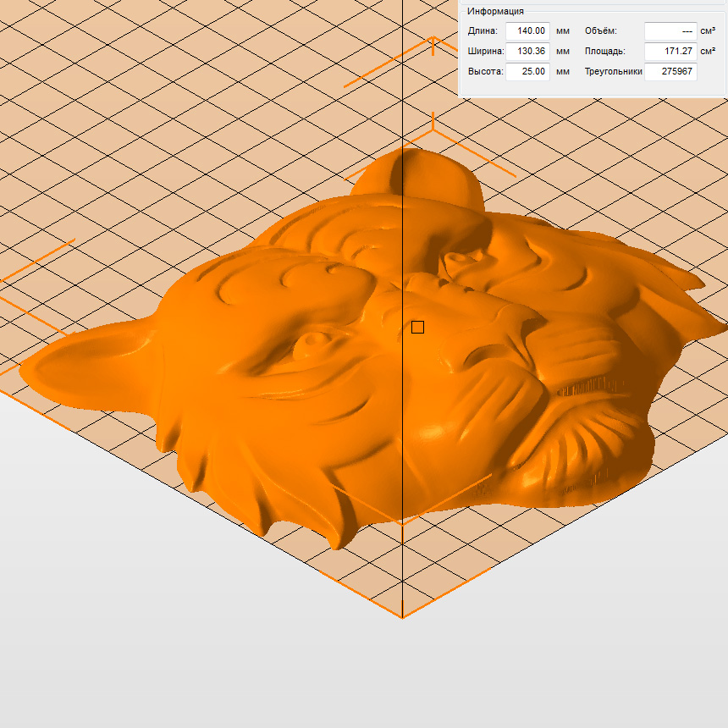This screenshot has width=728, height=728.
Task: Click the Длина label text
Action: tap(483, 30)
